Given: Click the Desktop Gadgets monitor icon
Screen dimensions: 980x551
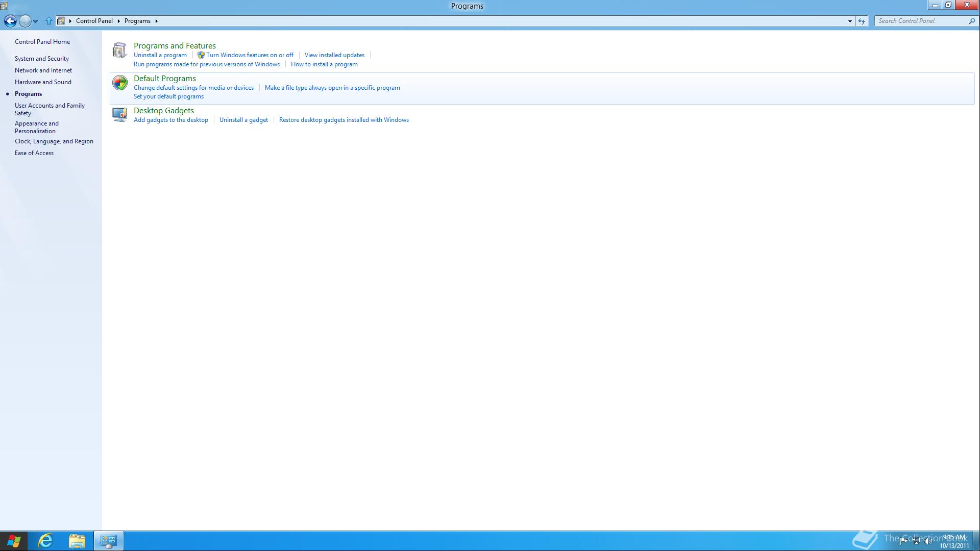Looking at the screenshot, I should pos(119,115).
